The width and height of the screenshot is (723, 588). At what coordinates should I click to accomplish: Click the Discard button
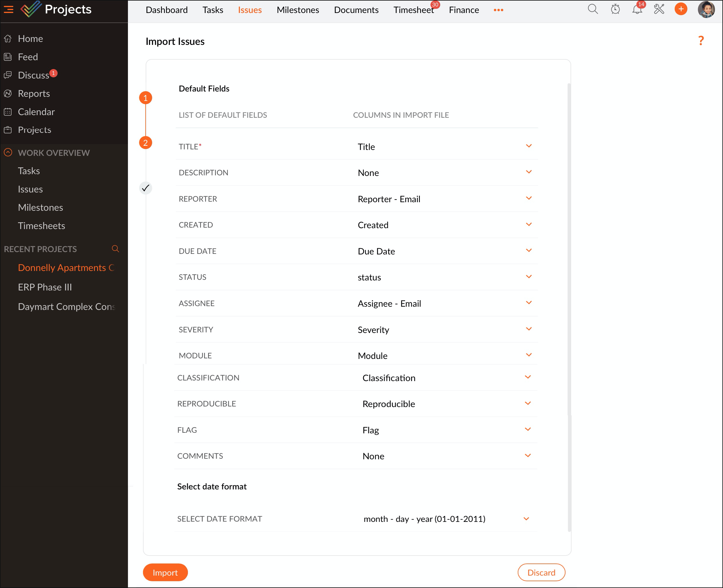point(541,572)
